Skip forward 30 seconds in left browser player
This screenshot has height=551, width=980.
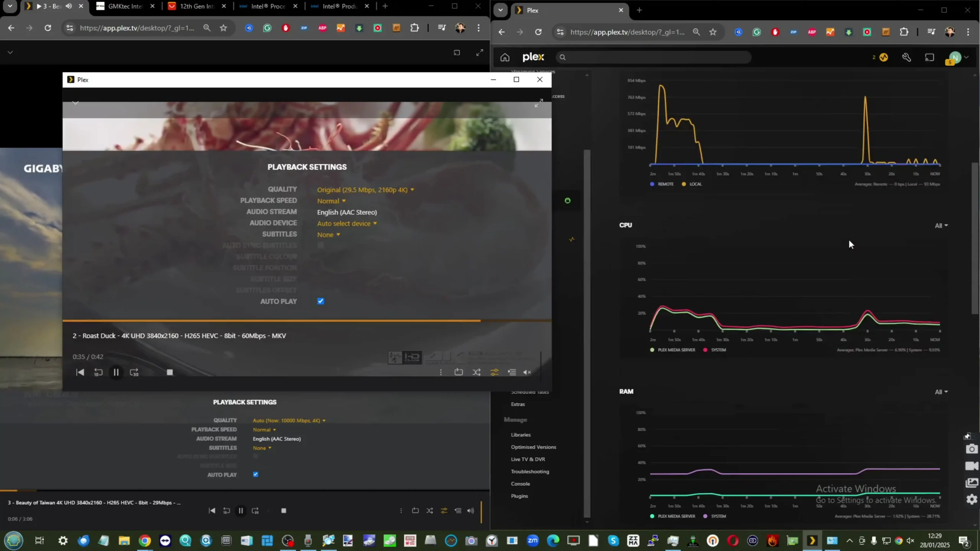pyautogui.click(x=255, y=510)
